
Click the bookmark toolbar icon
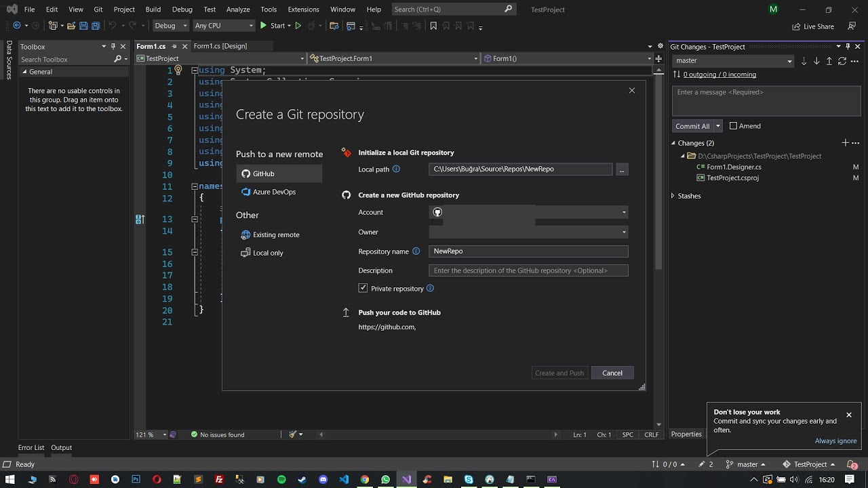pyautogui.click(x=433, y=26)
